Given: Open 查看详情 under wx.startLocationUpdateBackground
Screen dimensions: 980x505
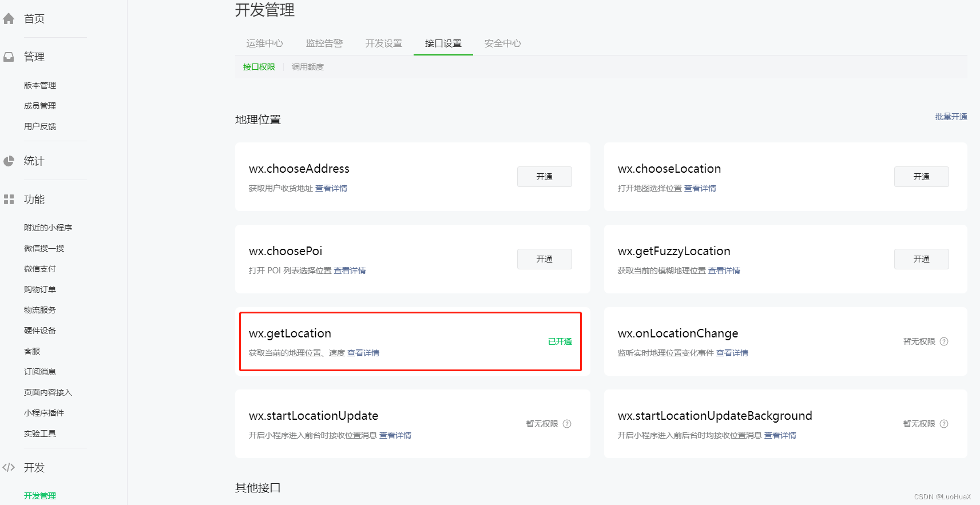Looking at the screenshot, I should pos(780,435).
